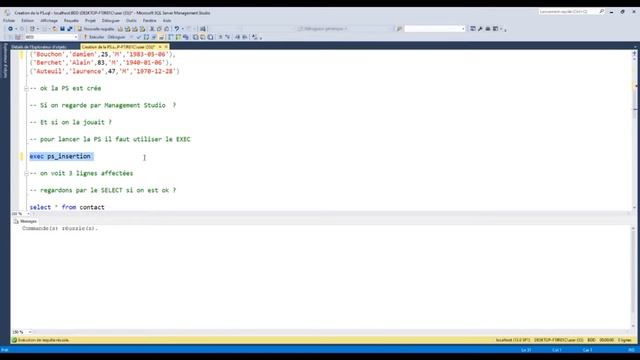Click the vertical Explorateur d'objets side tab
Viewport: 640px width, 360px height.
[x=5, y=61]
